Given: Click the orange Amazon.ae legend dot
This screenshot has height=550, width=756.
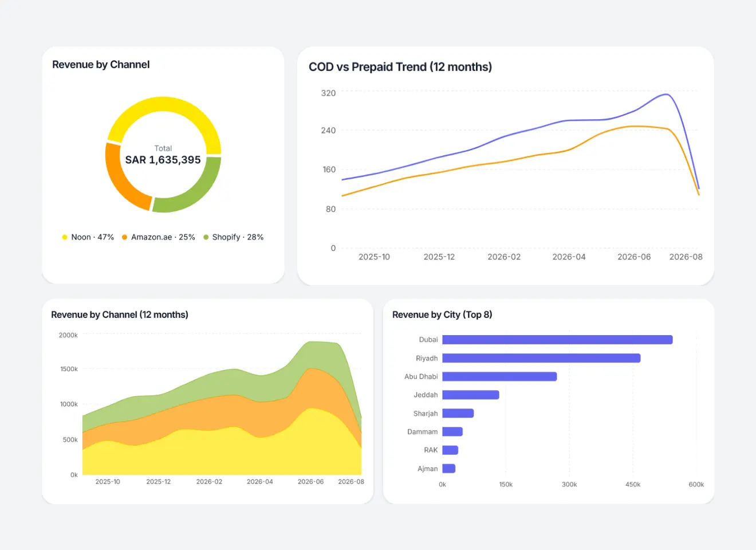Looking at the screenshot, I should [124, 237].
